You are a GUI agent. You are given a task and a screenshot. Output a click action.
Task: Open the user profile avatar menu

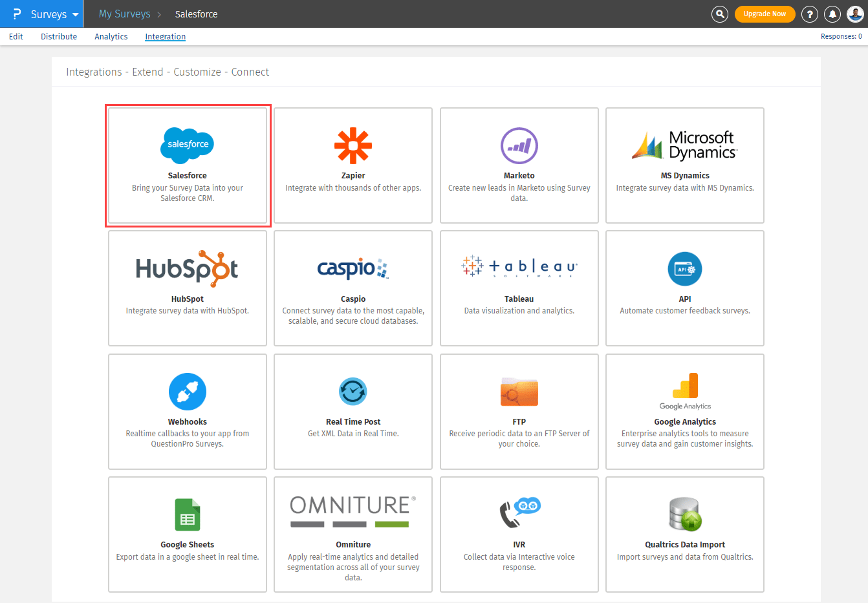pyautogui.click(x=855, y=14)
